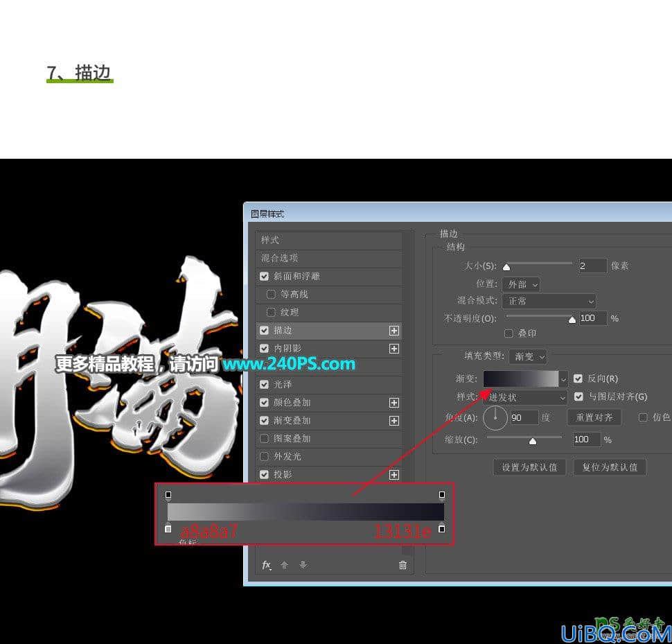Open the 混合模式 dropdown showing 正常
The height and width of the screenshot is (644, 672).
tap(549, 301)
